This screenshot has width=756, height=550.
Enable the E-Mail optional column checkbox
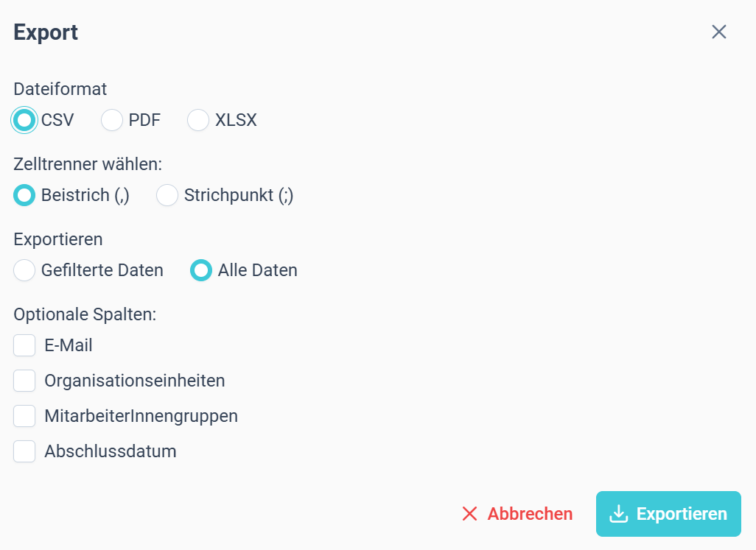click(x=24, y=345)
